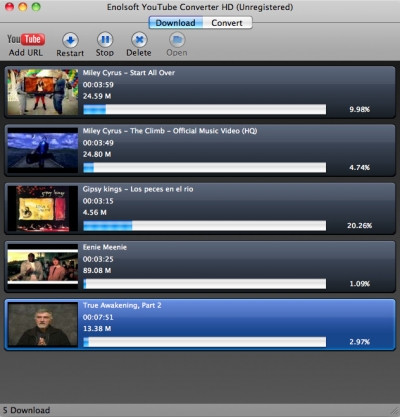This screenshot has width=400, height=418.
Task: Click the 20.26% progress value
Action: coord(359,226)
